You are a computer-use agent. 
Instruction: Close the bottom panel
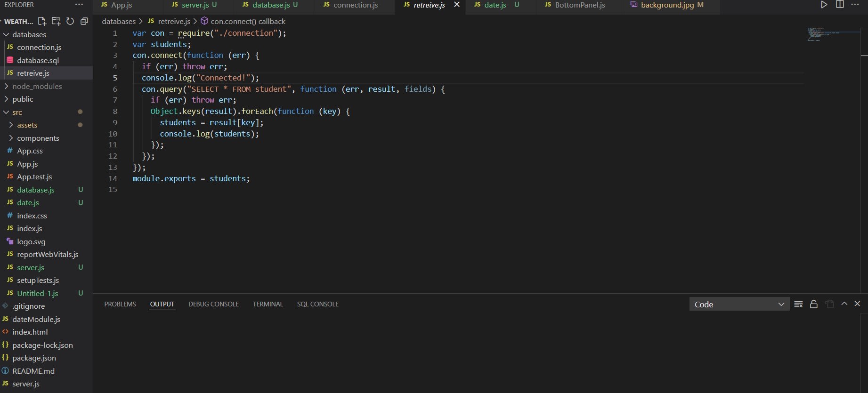(857, 304)
